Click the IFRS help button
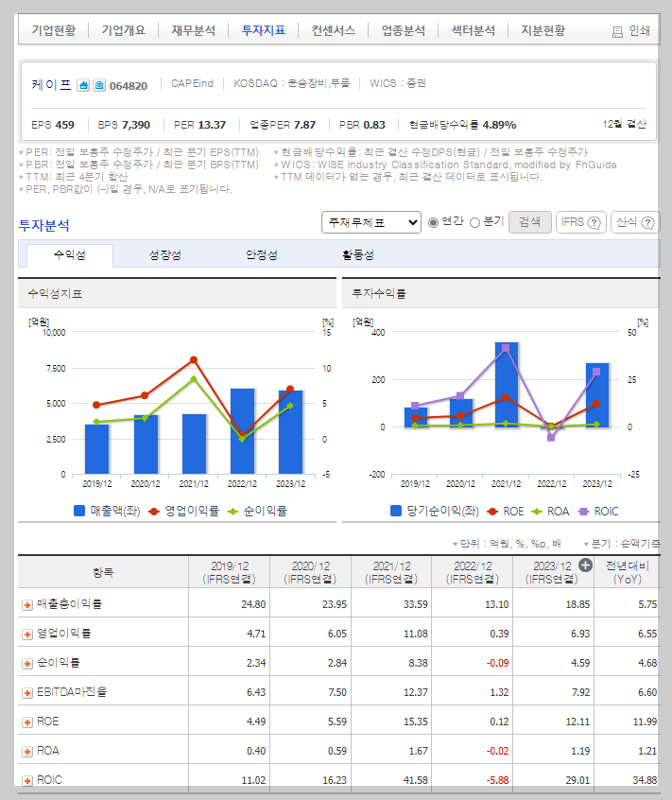Viewport: 672px width, 800px height. point(580,222)
